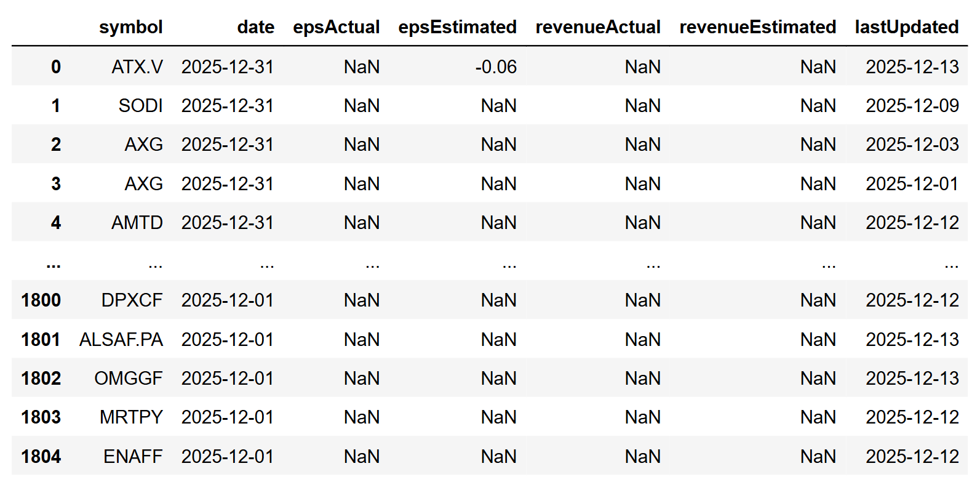The height and width of the screenshot is (490, 980).
Task: Select the DPXCF symbol cell
Action: tap(132, 300)
